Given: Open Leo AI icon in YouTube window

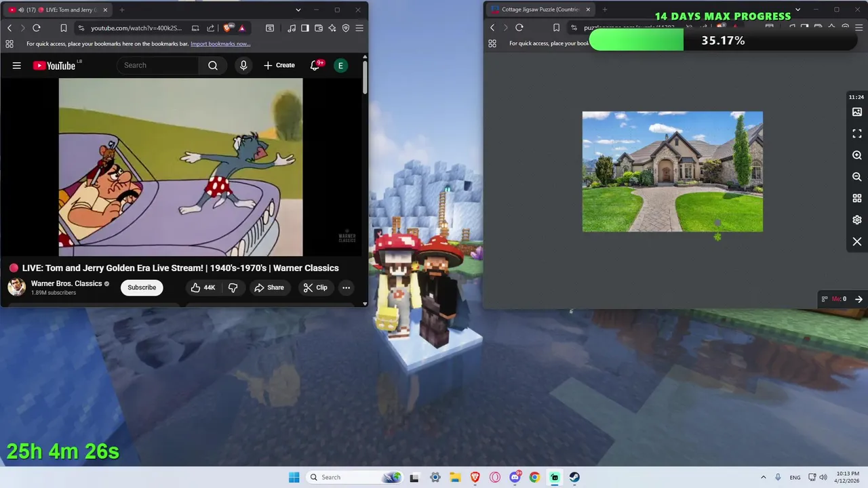Looking at the screenshot, I should (332, 28).
